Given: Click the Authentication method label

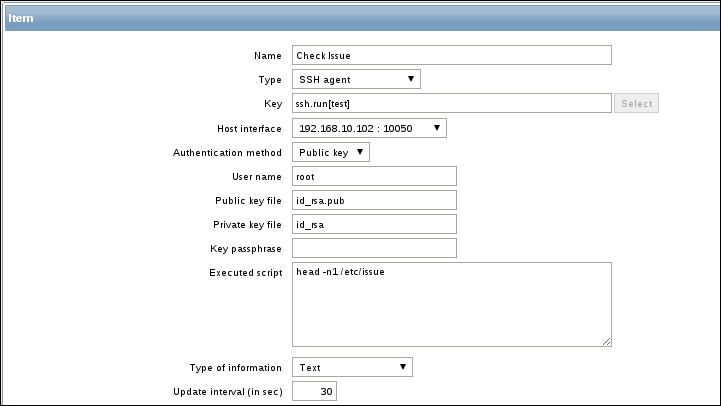Looking at the screenshot, I should coord(228,152).
